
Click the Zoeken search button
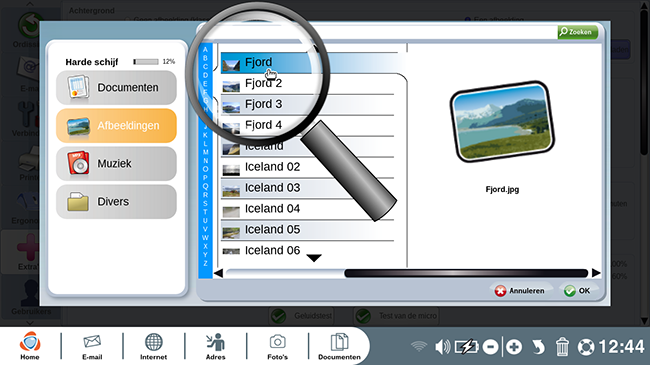[577, 32]
